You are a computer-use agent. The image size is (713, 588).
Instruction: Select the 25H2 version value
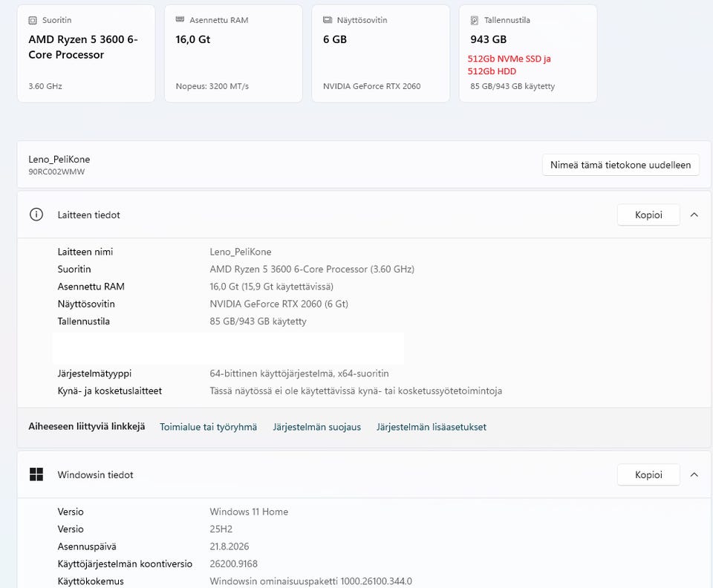(x=221, y=529)
